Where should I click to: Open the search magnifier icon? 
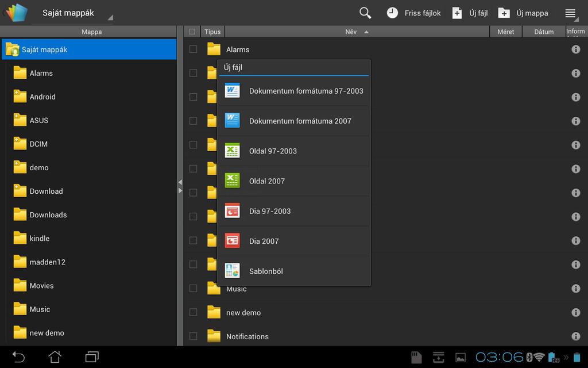365,13
